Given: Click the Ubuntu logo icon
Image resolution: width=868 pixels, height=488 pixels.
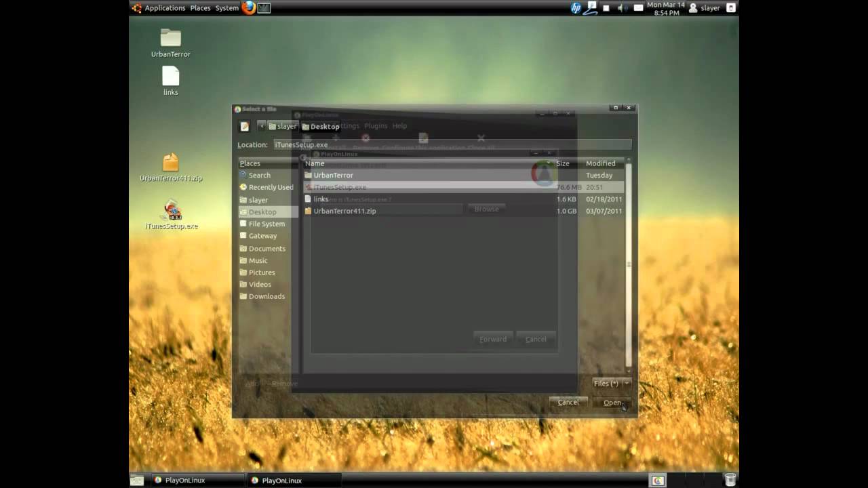Looking at the screenshot, I should pyautogui.click(x=136, y=8).
